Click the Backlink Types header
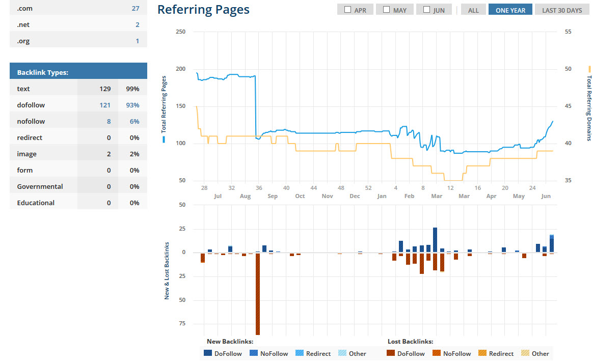 click(x=78, y=71)
